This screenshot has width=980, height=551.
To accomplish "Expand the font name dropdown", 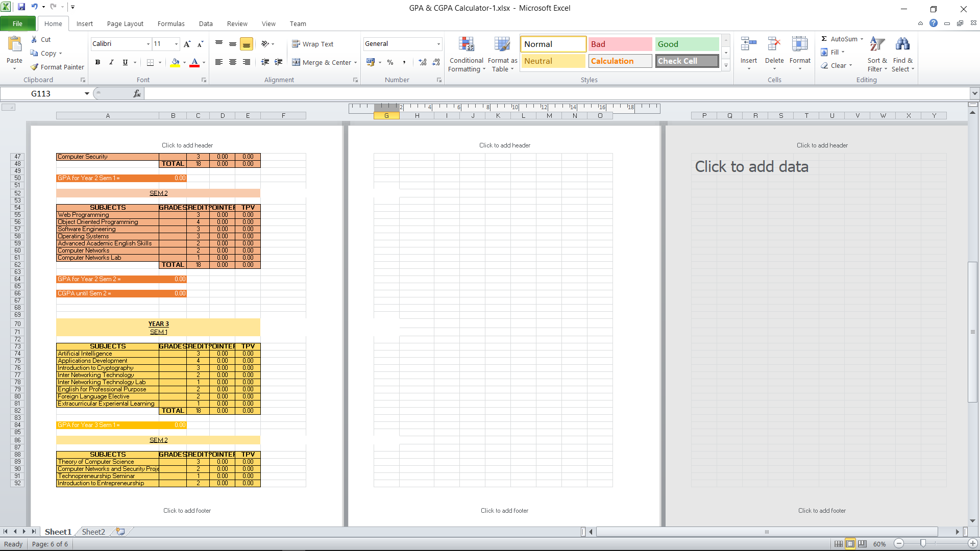I will tap(148, 44).
